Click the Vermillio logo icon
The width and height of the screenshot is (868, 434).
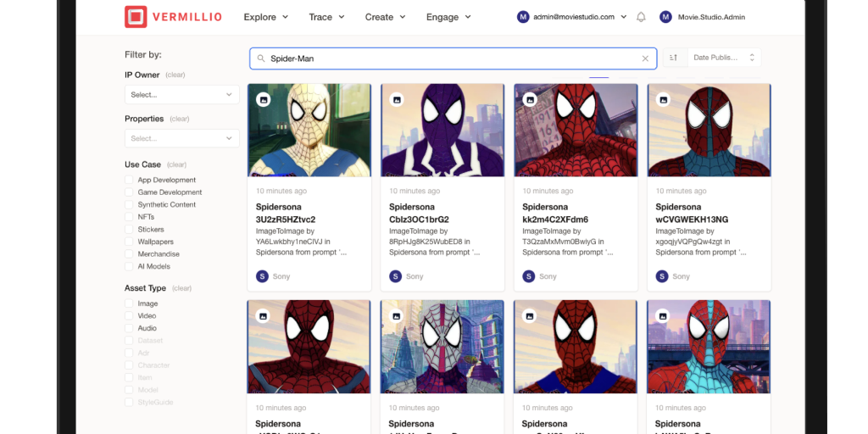[x=136, y=17]
